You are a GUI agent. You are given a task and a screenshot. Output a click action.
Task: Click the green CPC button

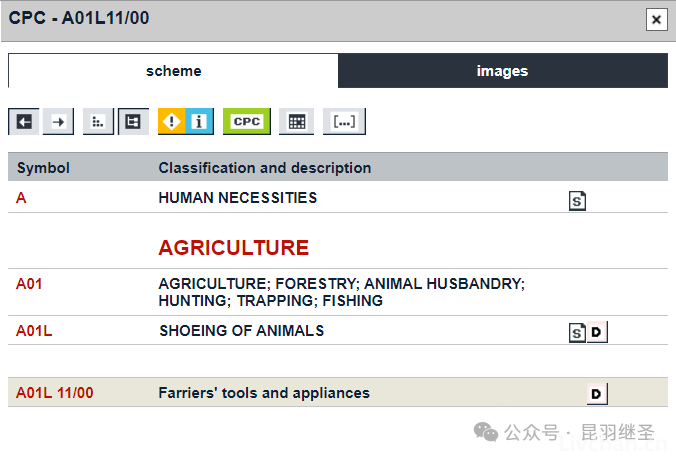coord(247,122)
